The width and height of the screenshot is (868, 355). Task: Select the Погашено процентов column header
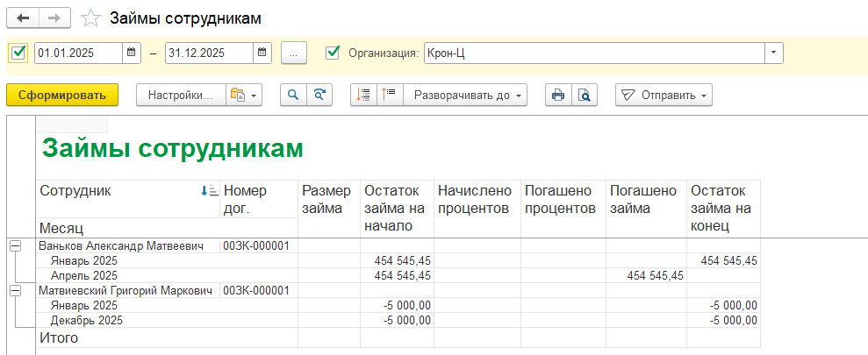(563, 209)
